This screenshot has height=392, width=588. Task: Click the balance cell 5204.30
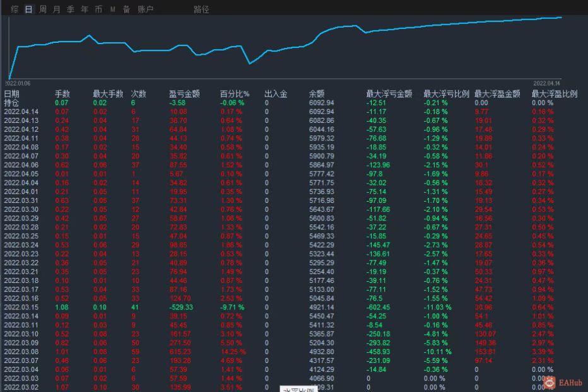(x=321, y=343)
